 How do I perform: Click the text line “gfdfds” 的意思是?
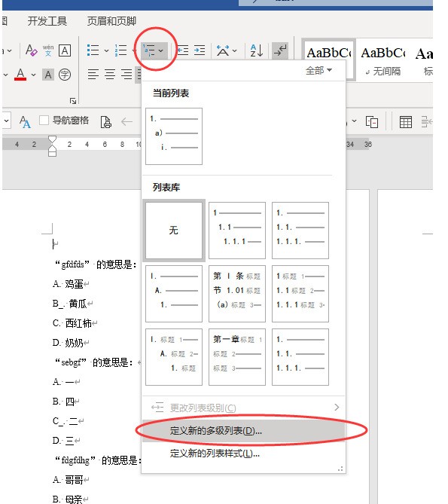pos(96,264)
